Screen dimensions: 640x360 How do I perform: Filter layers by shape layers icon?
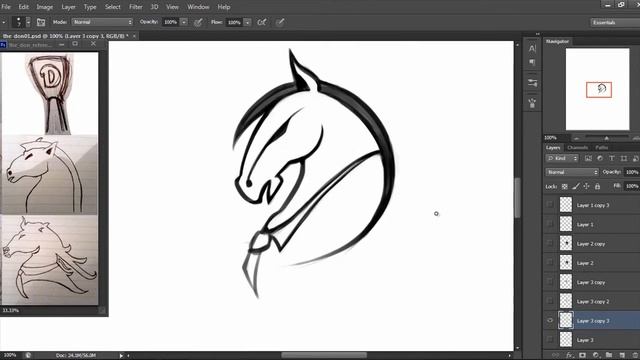tap(624, 158)
